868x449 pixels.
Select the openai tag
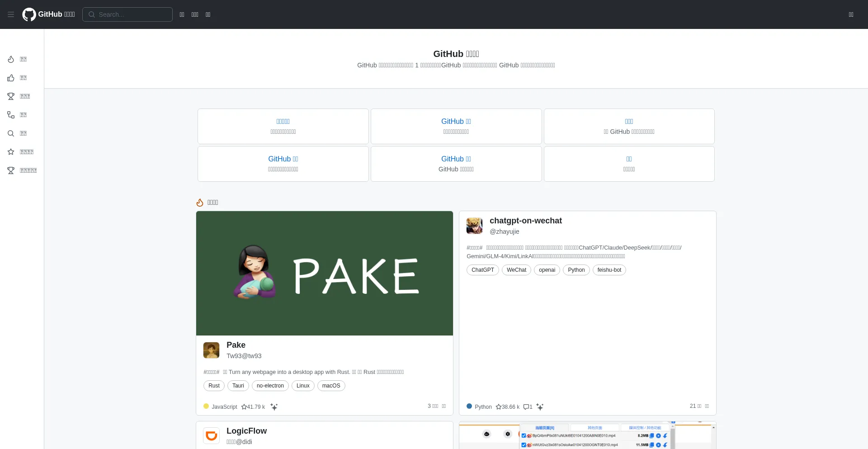tap(547, 270)
